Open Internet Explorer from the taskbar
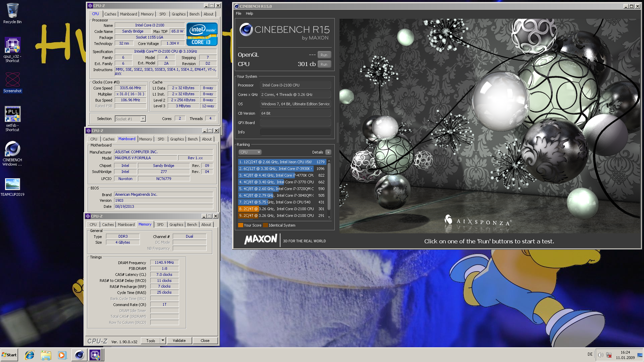The width and height of the screenshot is (644, 362). 30,355
